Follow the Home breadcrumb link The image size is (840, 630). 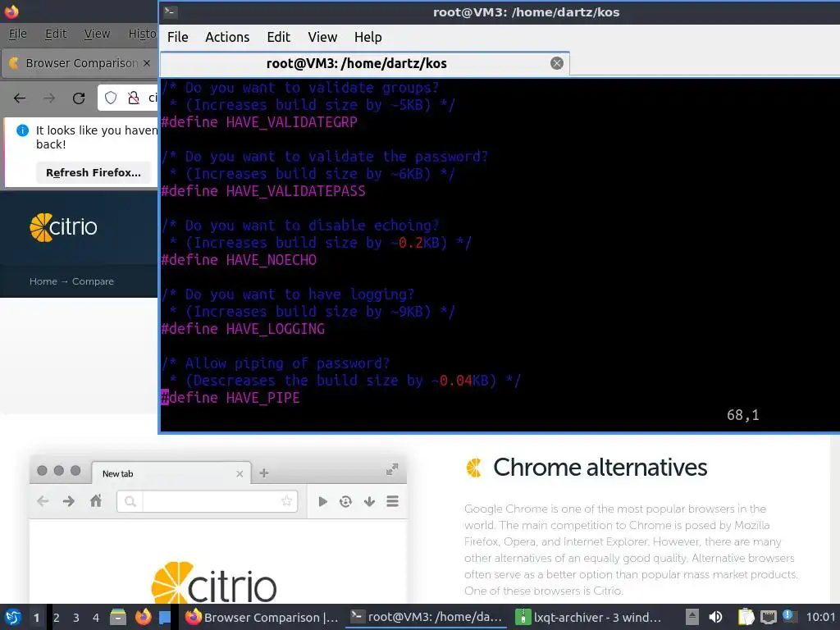(x=43, y=281)
